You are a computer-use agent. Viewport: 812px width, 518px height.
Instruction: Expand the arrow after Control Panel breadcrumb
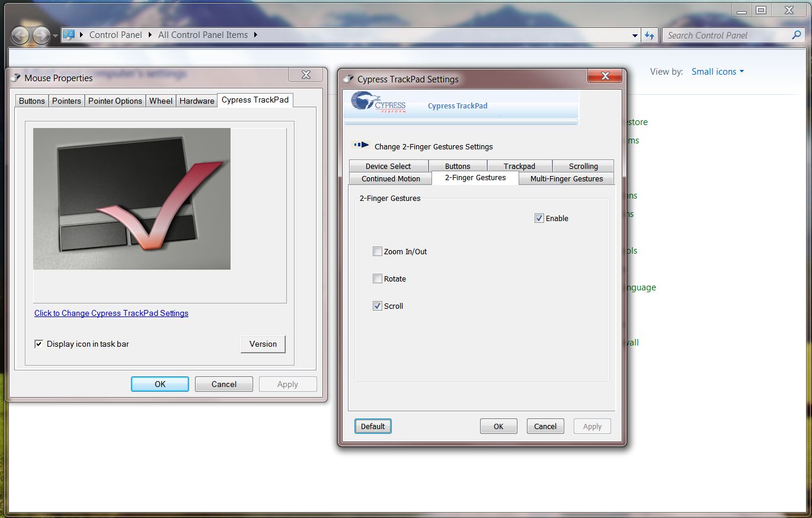tap(149, 34)
